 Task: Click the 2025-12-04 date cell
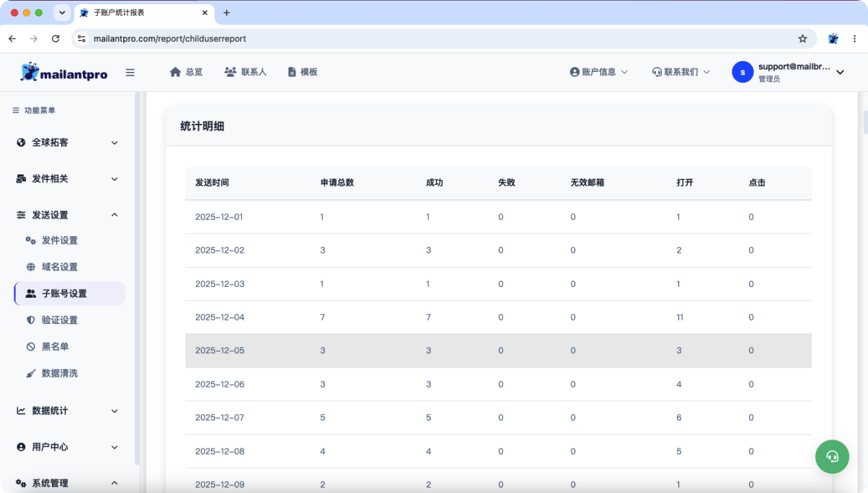coord(219,317)
